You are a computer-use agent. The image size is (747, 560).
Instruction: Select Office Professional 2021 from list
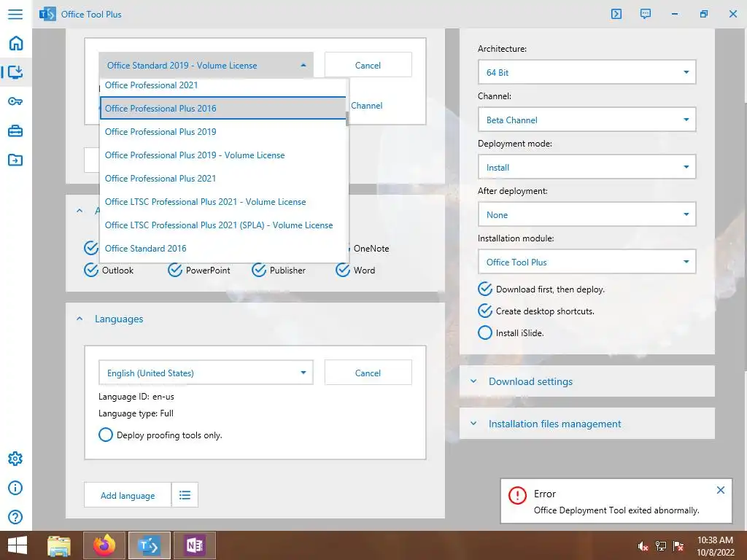pyautogui.click(x=223, y=85)
